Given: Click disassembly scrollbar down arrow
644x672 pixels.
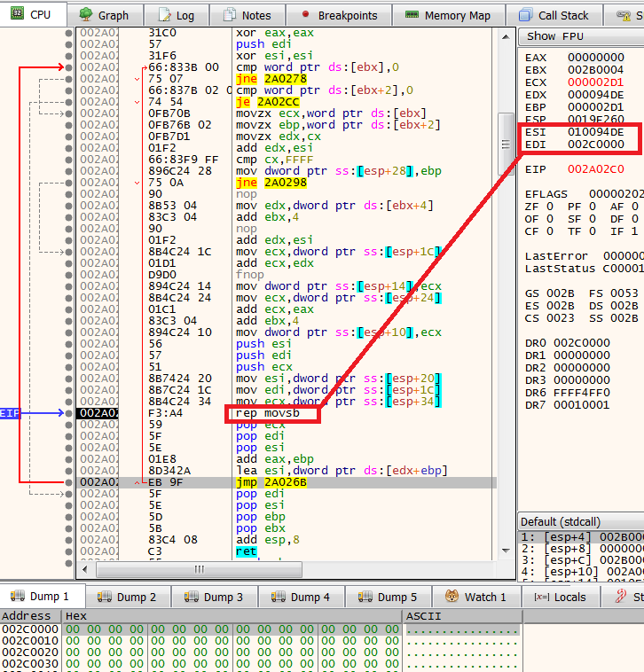Looking at the screenshot, I should [506, 551].
